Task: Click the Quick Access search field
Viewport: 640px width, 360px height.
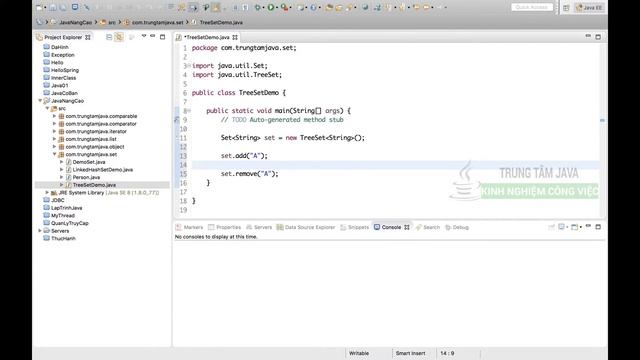Action: (x=532, y=7)
